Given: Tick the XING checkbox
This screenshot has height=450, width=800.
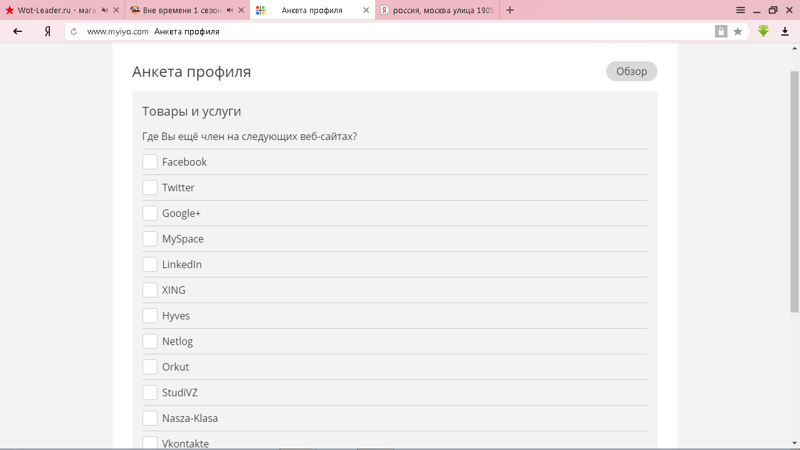Looking at the screenshot, I should point(150,290).
